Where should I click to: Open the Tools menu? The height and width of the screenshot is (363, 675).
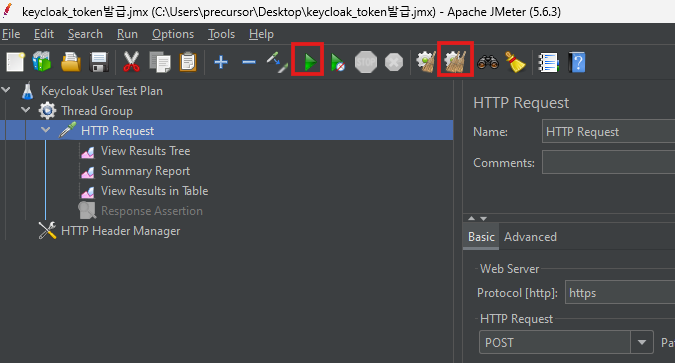(221, 34)
